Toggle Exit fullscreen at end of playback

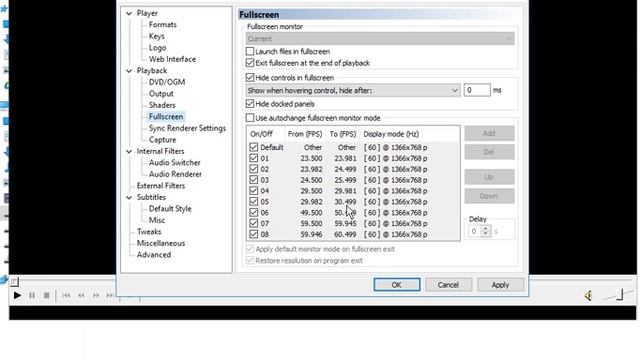[250, 63]
